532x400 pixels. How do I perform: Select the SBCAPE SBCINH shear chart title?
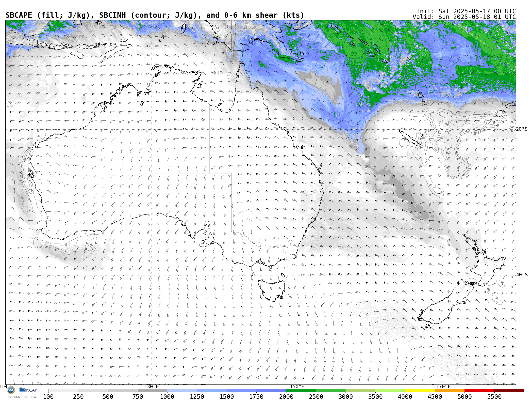tap(155, 15)
